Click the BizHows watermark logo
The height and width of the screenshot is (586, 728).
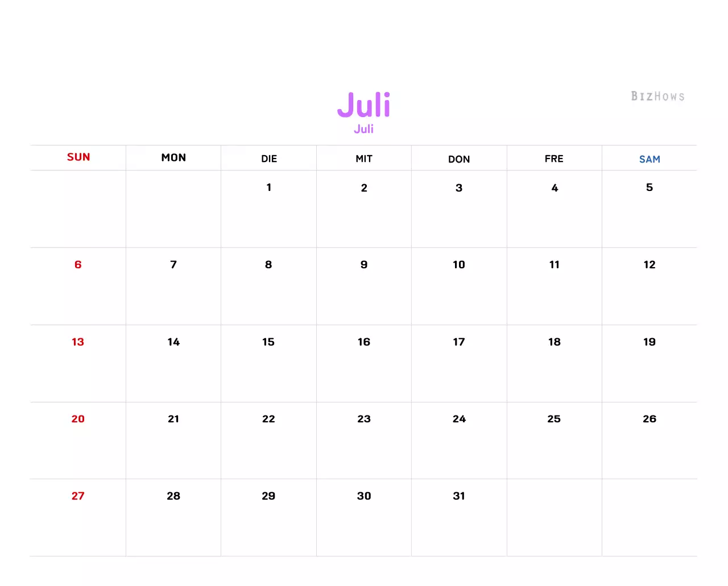(x=657, y=96)
